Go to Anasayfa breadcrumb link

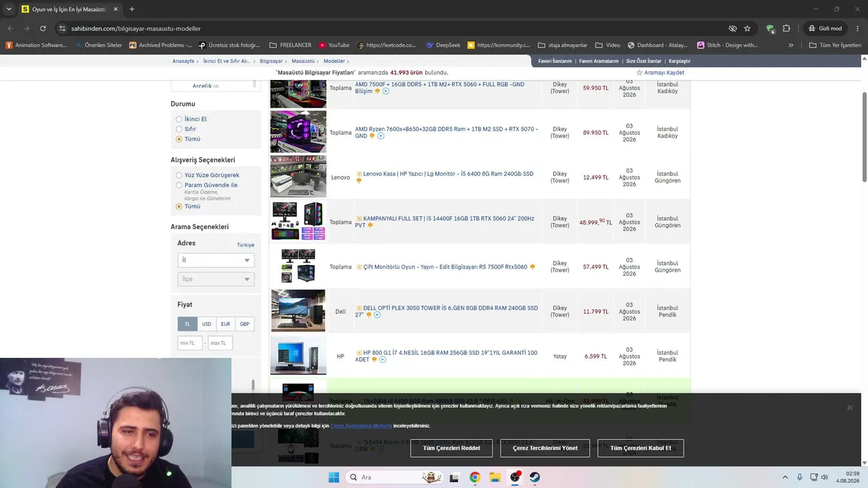(x=183, y=61)
